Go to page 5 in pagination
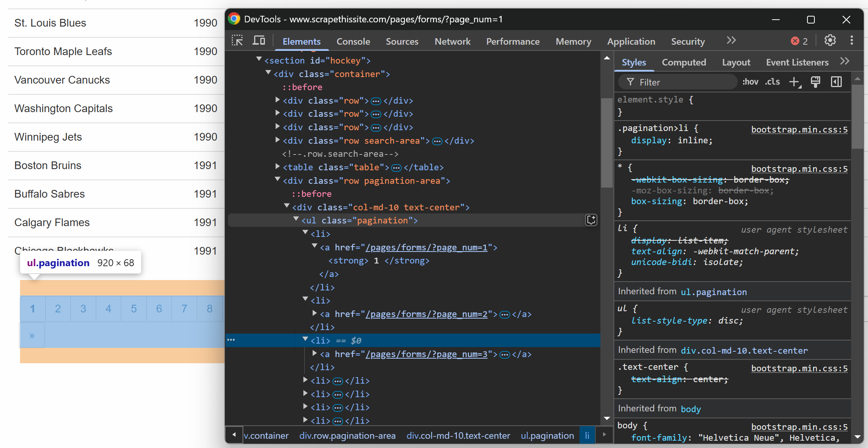Screen dimensions: 868x448 134,309
